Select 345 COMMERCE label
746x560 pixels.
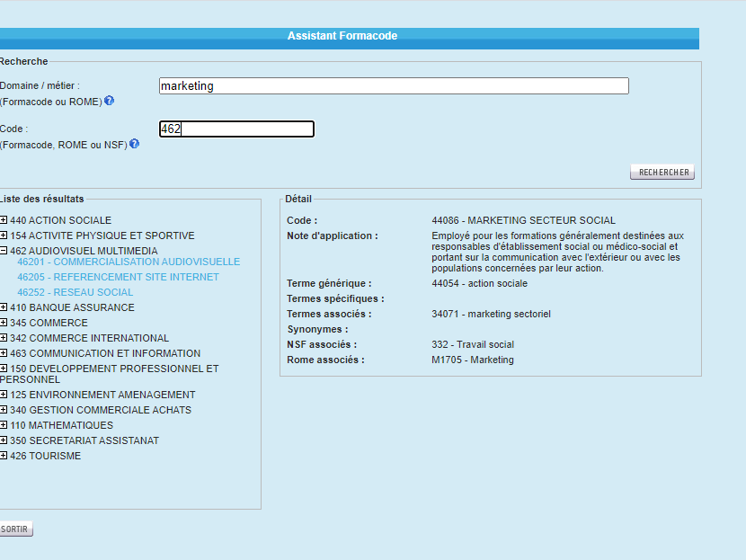[49, 323]
